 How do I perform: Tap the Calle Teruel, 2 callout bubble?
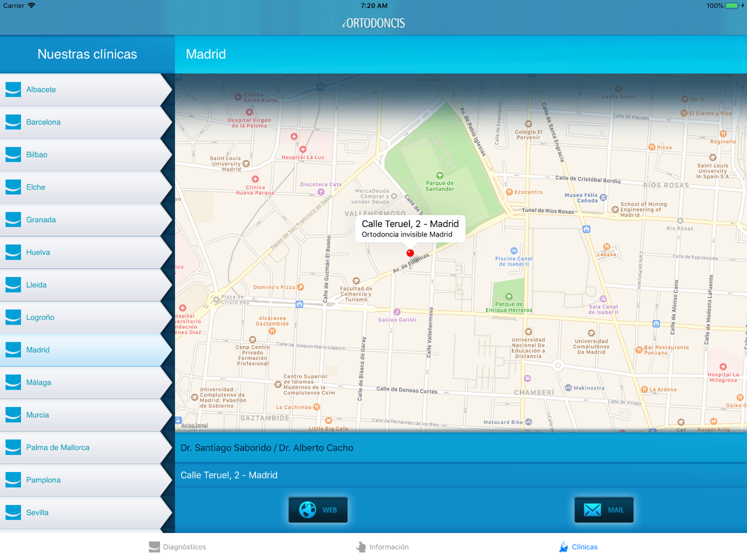point(410,229)
